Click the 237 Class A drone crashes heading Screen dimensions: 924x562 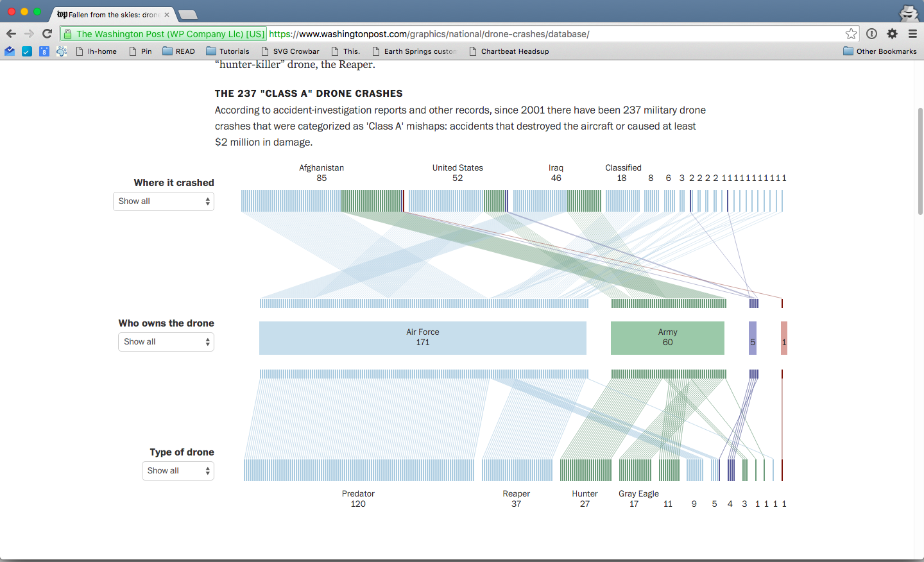(309, 94)
